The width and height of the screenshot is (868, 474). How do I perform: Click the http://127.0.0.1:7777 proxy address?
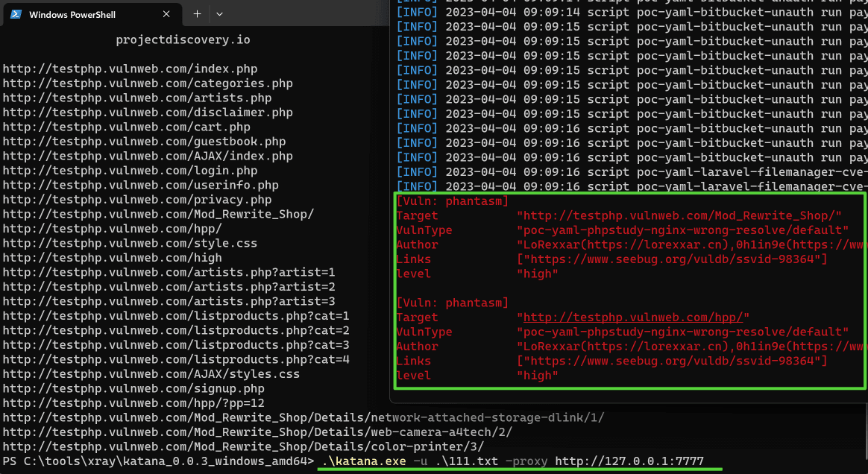click(629, 461)
